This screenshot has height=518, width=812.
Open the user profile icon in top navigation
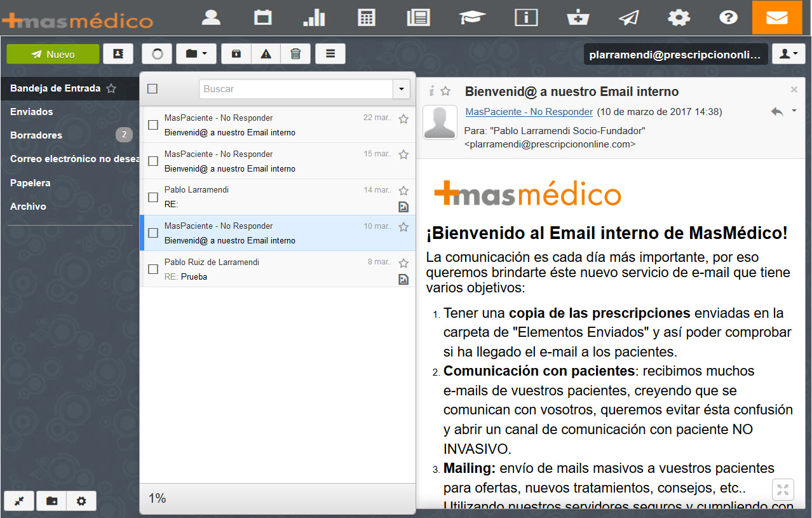click(211, 17)
